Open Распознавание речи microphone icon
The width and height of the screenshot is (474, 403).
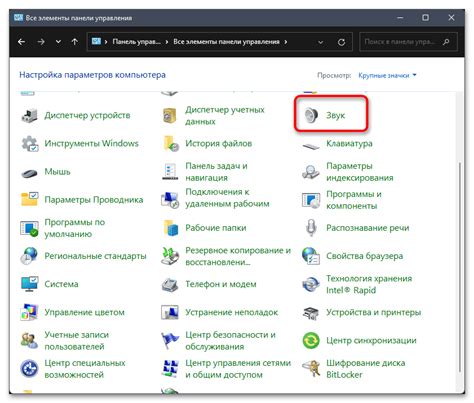pos(311,228)
